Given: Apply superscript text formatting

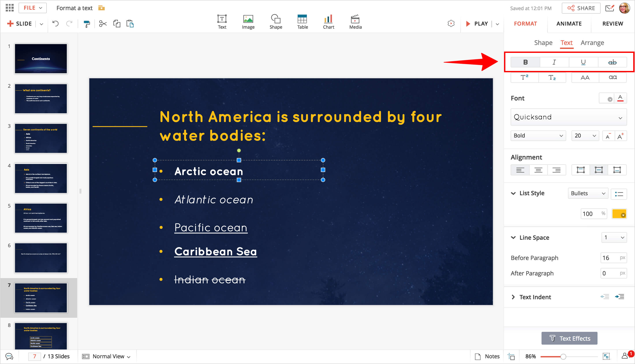Looking at the screenshot, I should point(525,78).
